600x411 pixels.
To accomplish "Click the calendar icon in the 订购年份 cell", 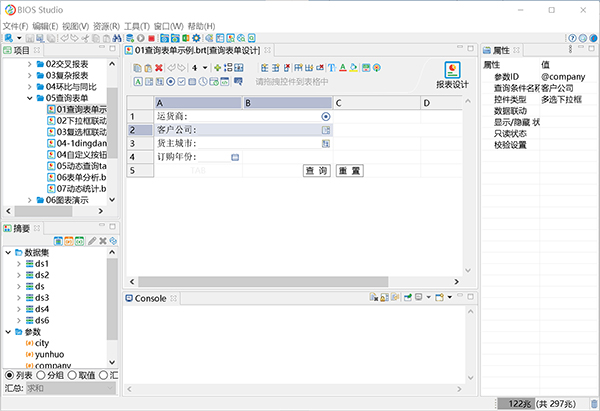I will click(235, 157).
